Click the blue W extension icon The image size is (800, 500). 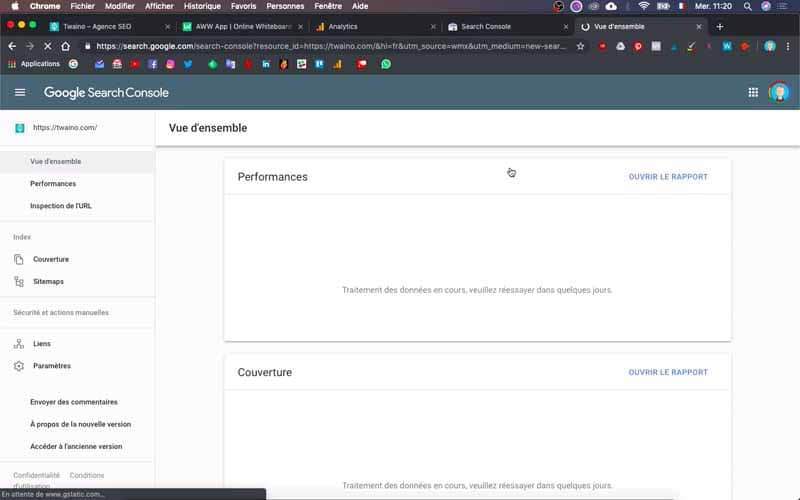coord(727,46)
